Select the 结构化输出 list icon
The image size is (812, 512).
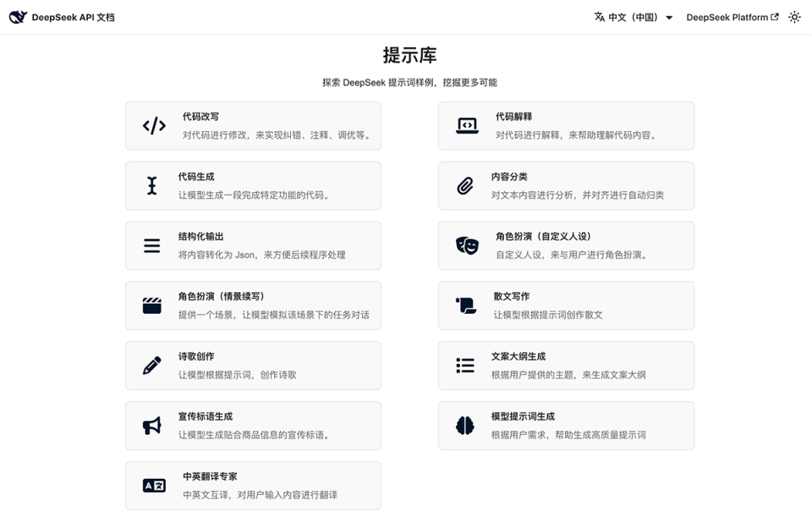(x=152, y=245)
